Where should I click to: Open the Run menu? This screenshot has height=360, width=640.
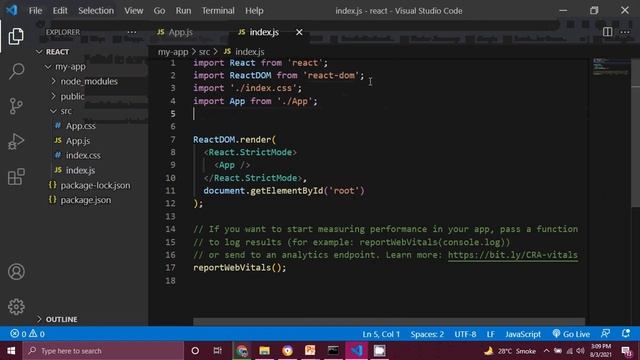tap(183, 11)
